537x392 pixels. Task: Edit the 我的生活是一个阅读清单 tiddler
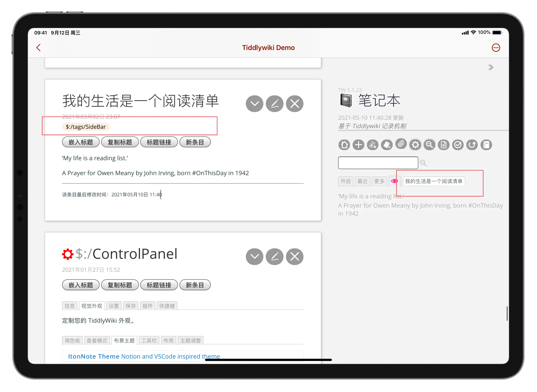point(274,104)
